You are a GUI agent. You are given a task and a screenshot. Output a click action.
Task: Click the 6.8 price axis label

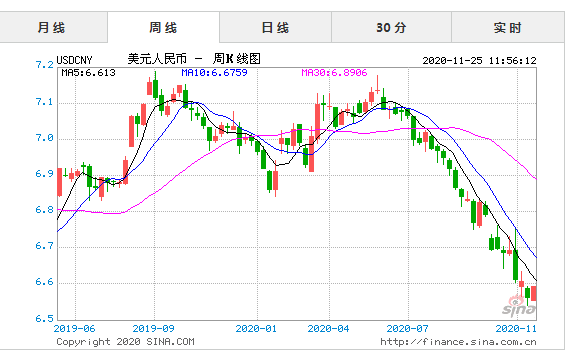(45, 210)
